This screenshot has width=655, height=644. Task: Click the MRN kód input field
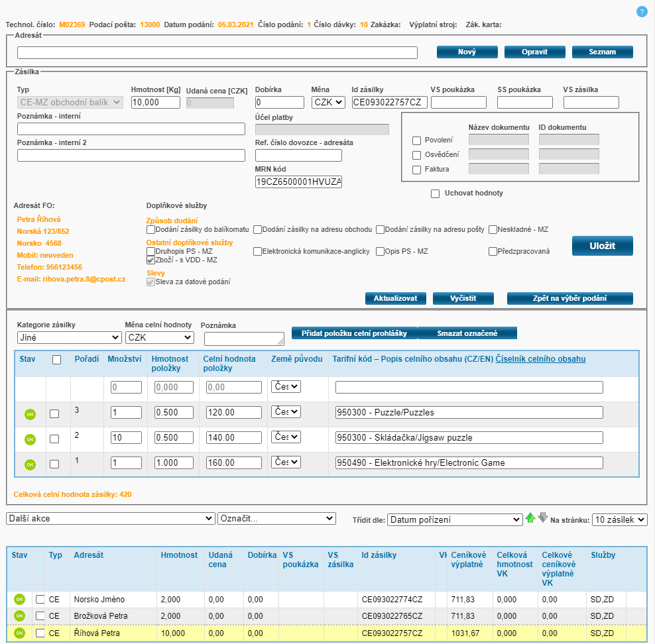click(298, 182)
